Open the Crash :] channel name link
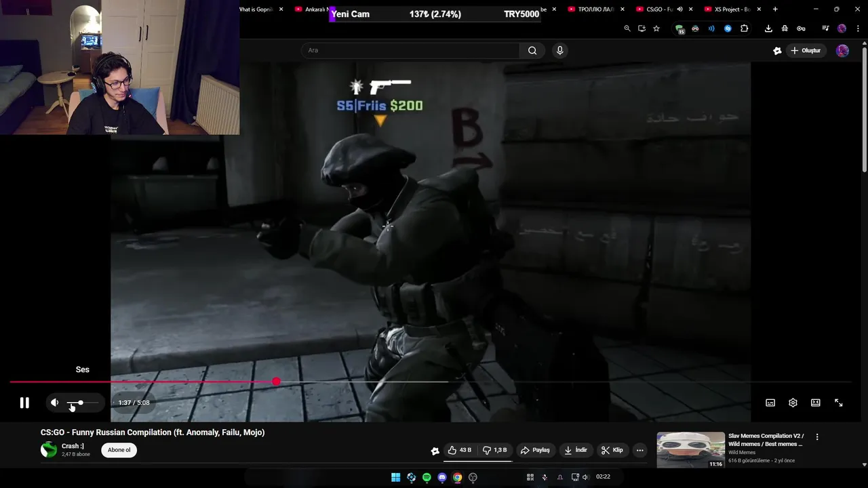This screenshot has height=488, width=868. [x=73, y=446]
